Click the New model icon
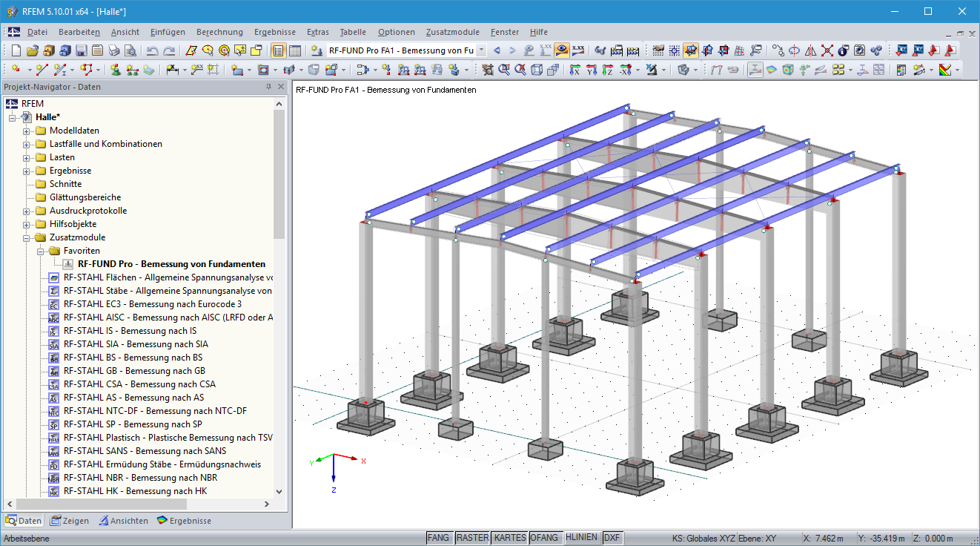 [x=16, y=50]
